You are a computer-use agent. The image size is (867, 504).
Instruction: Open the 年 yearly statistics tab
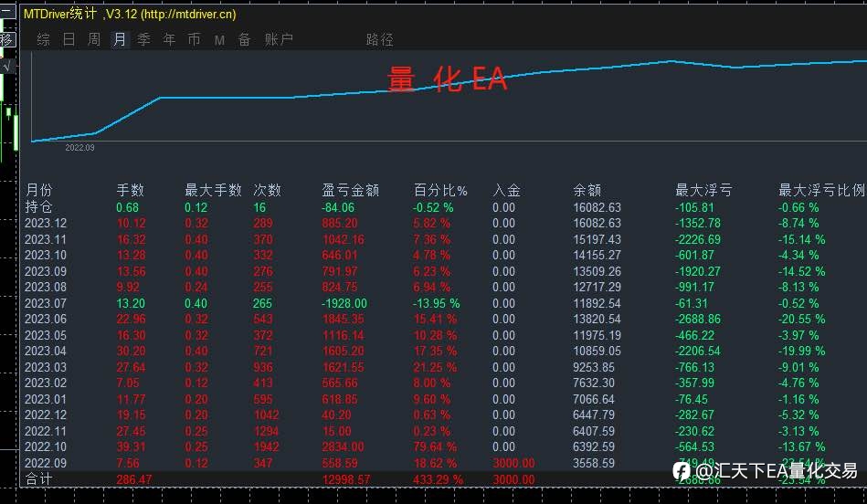point(169,39)
